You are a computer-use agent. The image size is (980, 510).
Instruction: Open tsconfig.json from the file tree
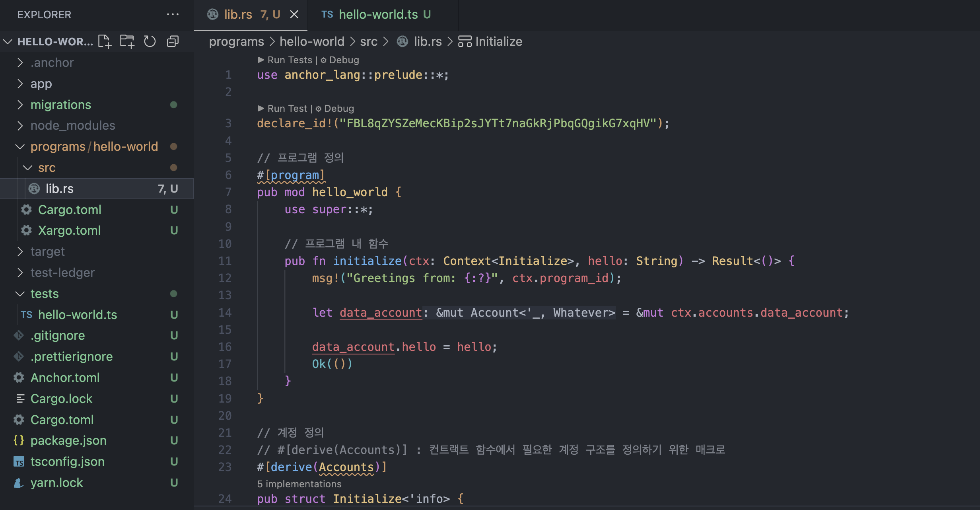(67, 461)
